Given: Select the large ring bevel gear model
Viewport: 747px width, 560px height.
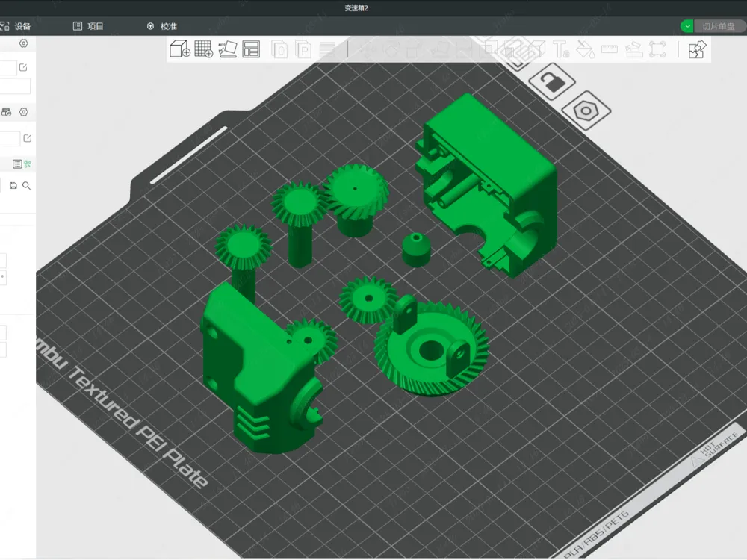Looking at the screenshot, I should coord(431,350).
